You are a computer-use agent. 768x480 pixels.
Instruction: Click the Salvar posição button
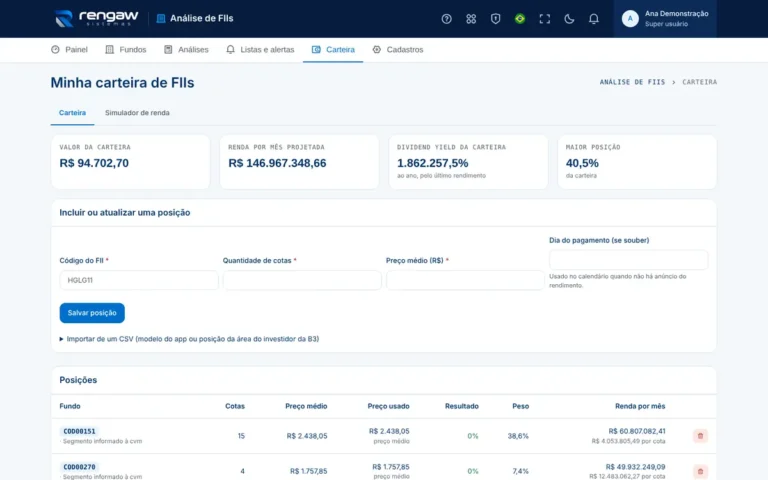(92, 313)
